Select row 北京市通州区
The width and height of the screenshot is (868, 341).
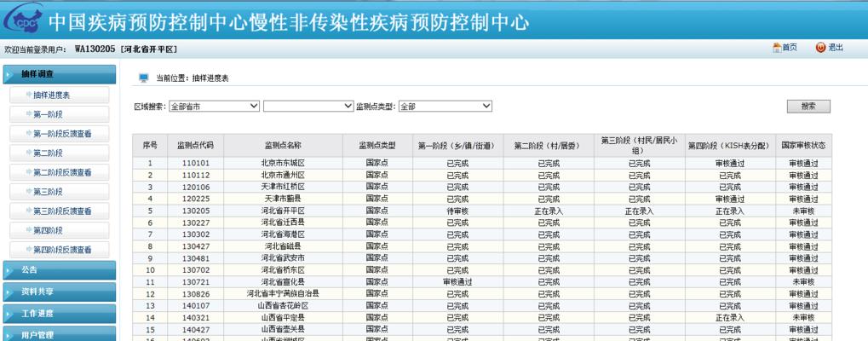point(482,176)
